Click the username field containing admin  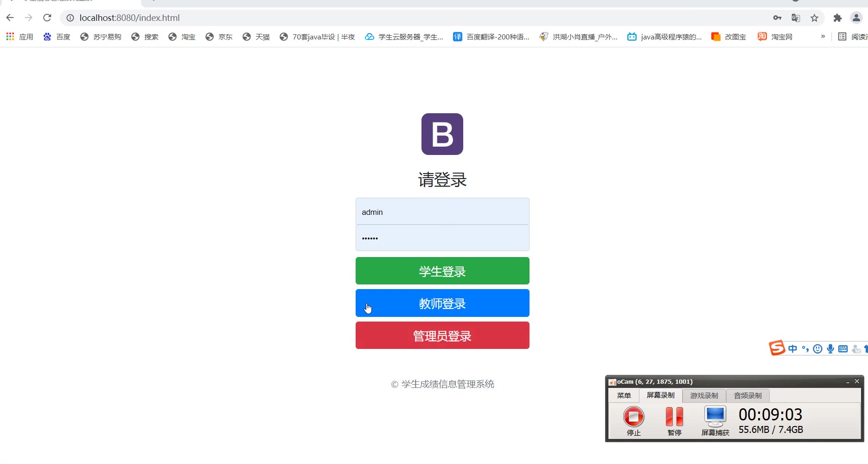point(442,212)
